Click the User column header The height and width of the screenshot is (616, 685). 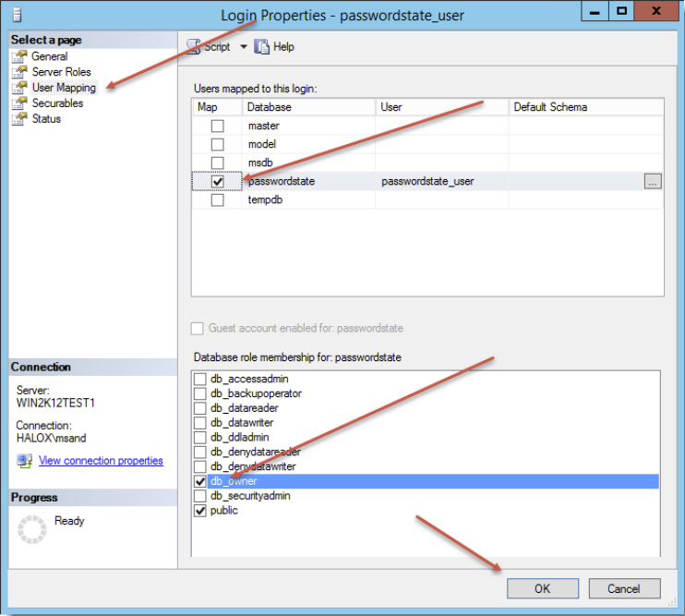pos(442,107)
